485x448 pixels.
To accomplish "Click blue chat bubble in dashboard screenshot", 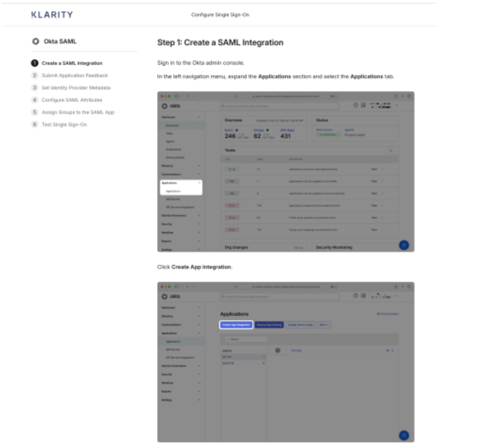I will 404,245.
